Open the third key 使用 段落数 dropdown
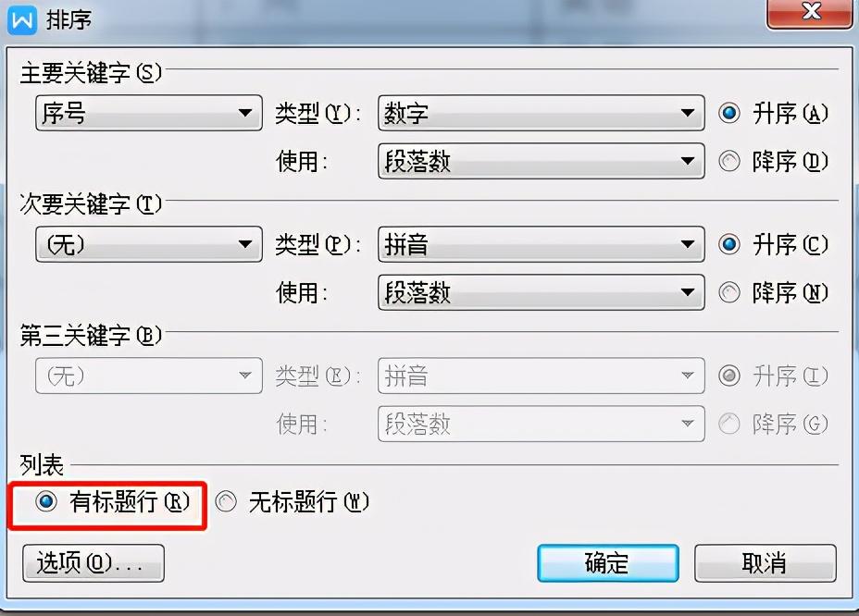859x616 pixels. pyautogui.click(x=542, y=424)
